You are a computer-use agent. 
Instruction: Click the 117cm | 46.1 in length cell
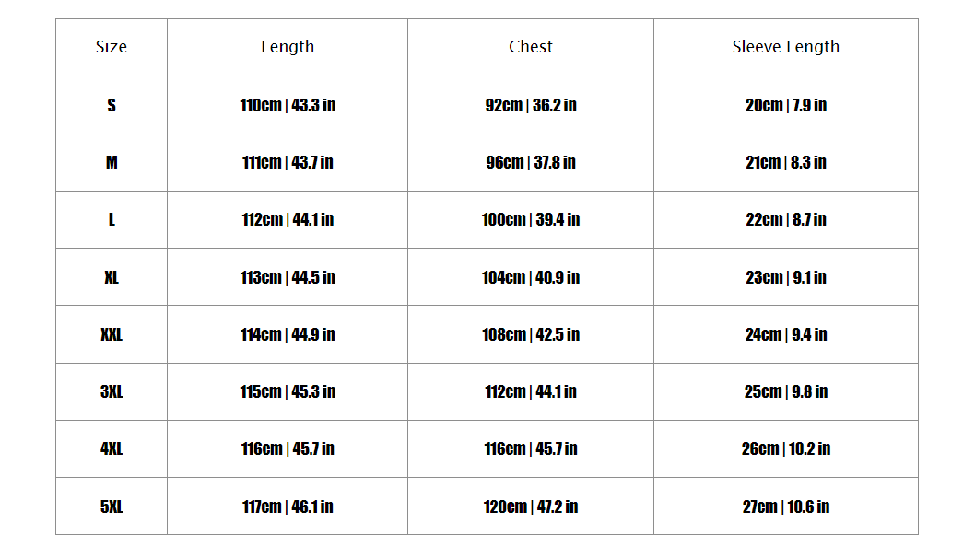point(288,507)
